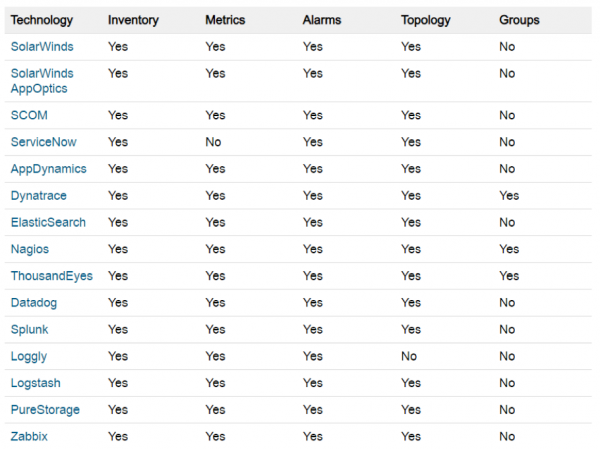Open the SolarWinds AppOptics link
The image size is (600, 449).
(x=42, y=81)
